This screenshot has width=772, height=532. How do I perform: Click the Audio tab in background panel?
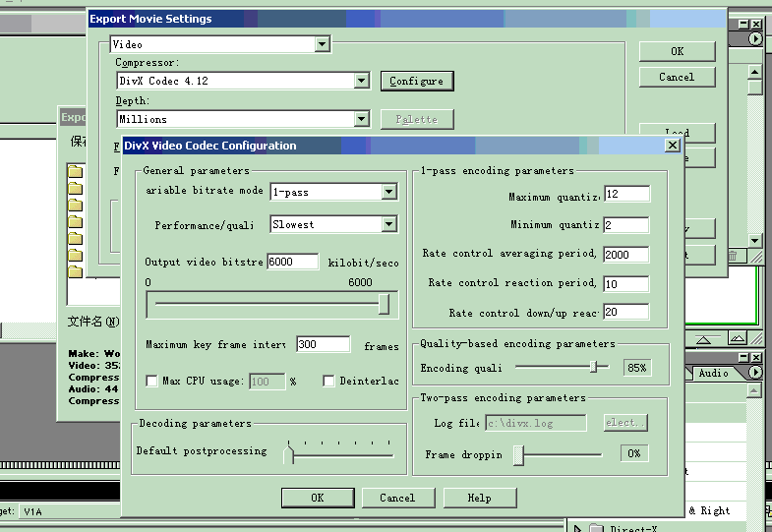pyautogui.click(x=713, y=373)
